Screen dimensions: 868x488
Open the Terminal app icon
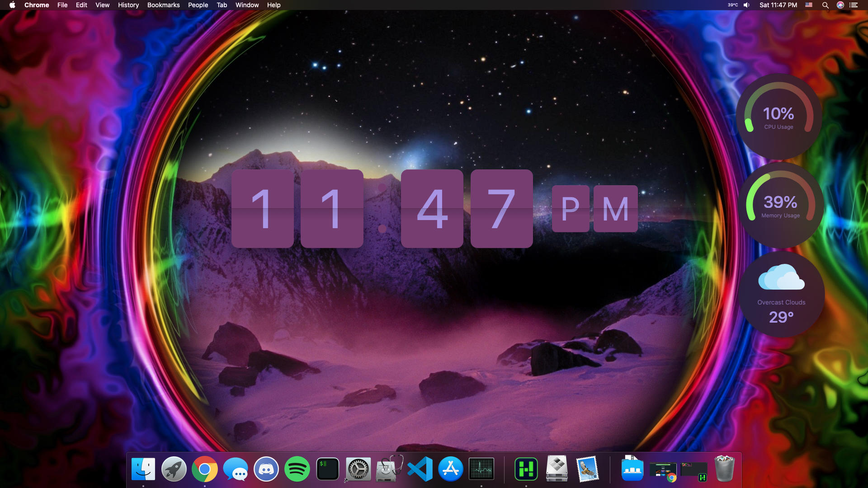(x=328, y=469)
